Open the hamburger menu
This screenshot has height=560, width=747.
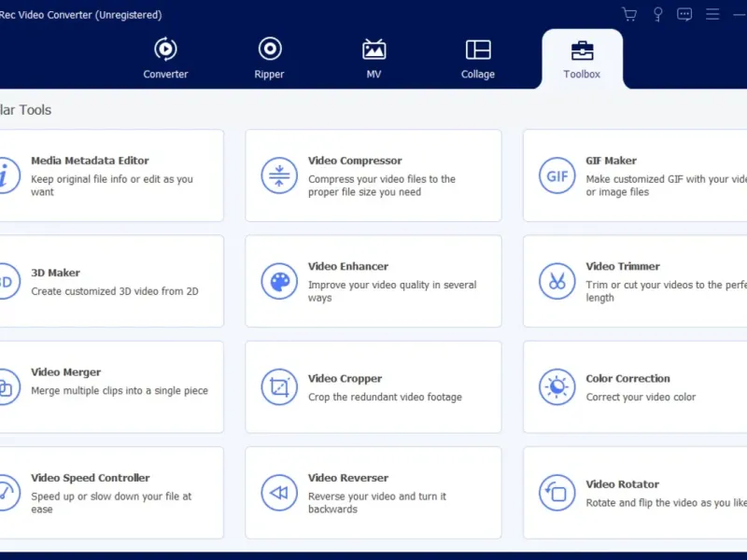coord(712,14)
